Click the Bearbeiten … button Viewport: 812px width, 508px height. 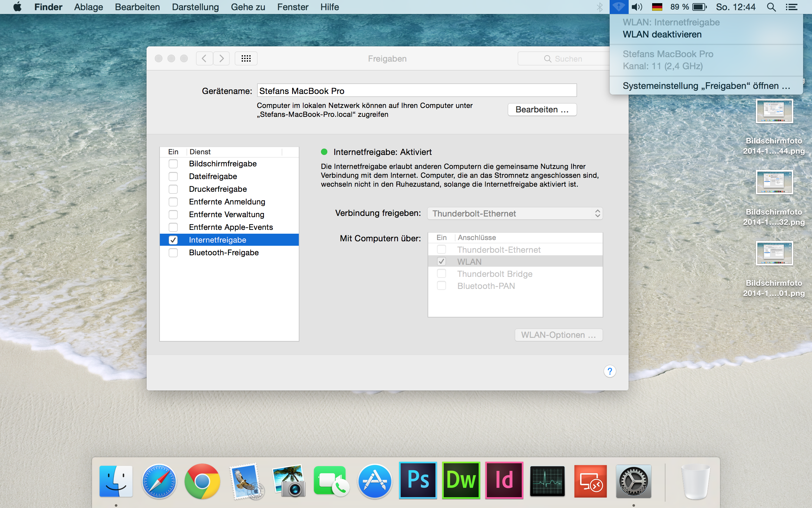[542, 110]
